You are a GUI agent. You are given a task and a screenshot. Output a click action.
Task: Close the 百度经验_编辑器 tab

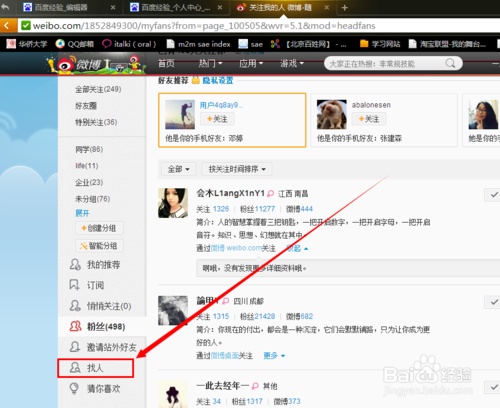[x=113, y=7]
